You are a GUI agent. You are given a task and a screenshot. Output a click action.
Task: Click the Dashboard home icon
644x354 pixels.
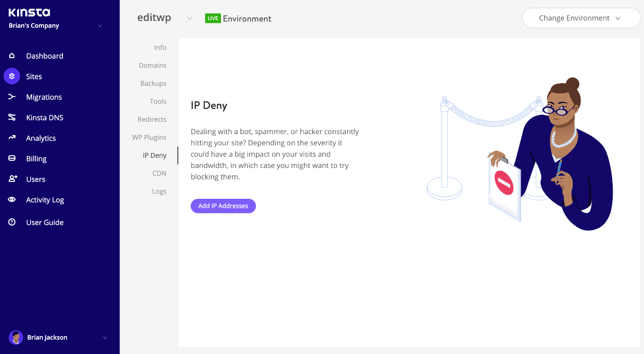pos(12,56)
